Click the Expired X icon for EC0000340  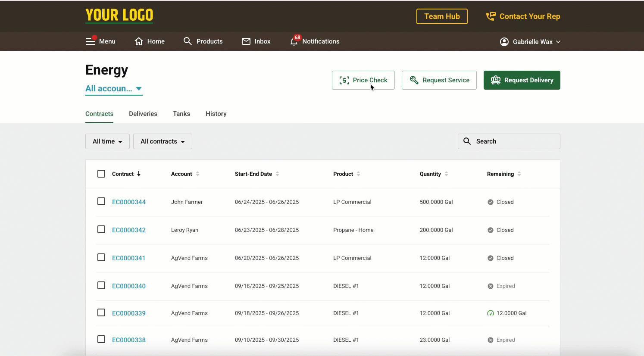(x=491, y=286)
